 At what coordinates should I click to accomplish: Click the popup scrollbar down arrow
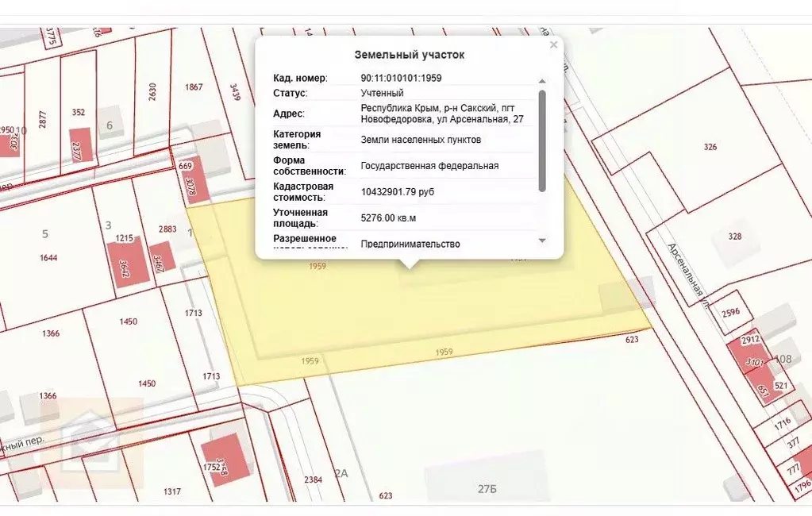(x=542, y=241)
